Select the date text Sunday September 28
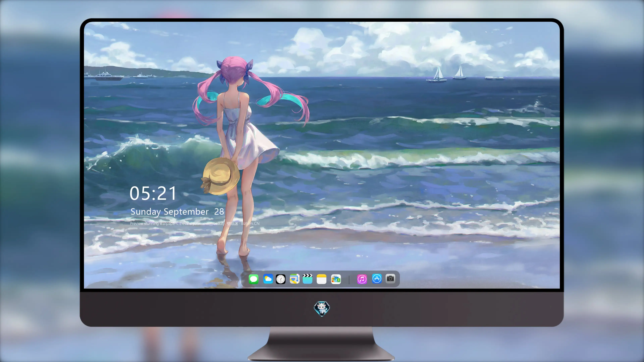Image resolution: width=644 pixels, height=362 pixels. tap(177, 212)
